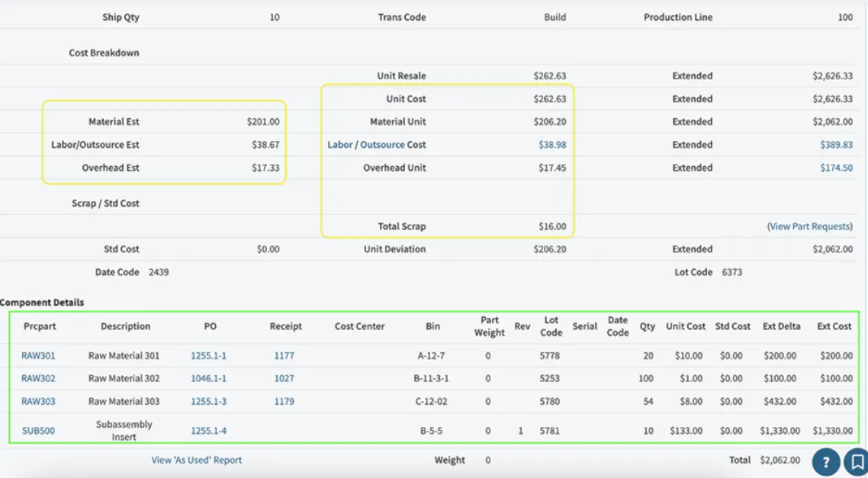Click View Part Requests link
Image resolution: width=868 pixels, height=478 pixels.
809,226
